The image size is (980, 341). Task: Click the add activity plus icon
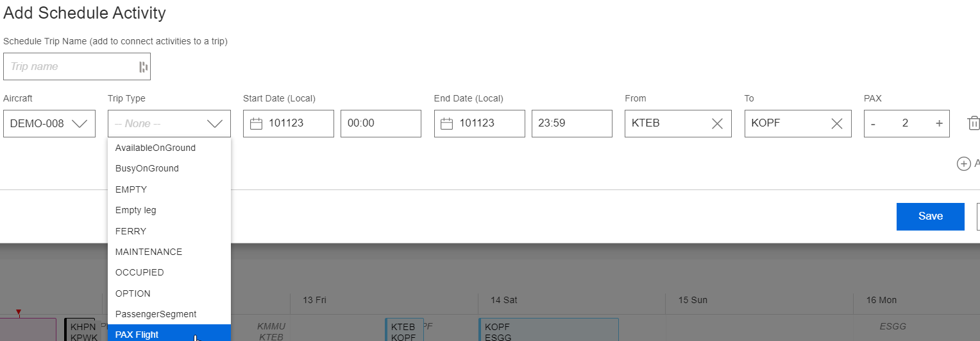pyautogui.click(x=963, y=164)
